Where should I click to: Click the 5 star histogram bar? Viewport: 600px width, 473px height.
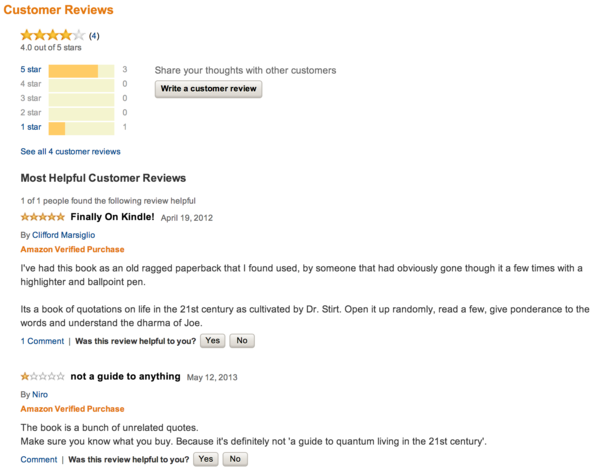pos(81,71)
